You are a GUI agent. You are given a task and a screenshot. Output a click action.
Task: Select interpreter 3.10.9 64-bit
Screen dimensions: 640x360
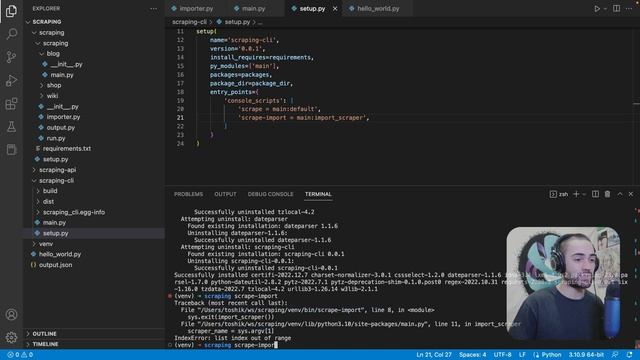[x=586, y=355]
